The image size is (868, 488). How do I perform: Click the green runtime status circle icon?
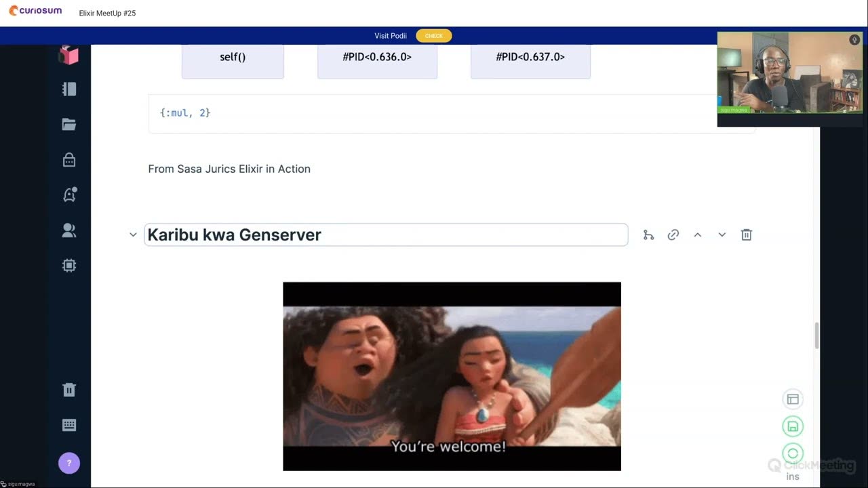[x=793, y=453]
